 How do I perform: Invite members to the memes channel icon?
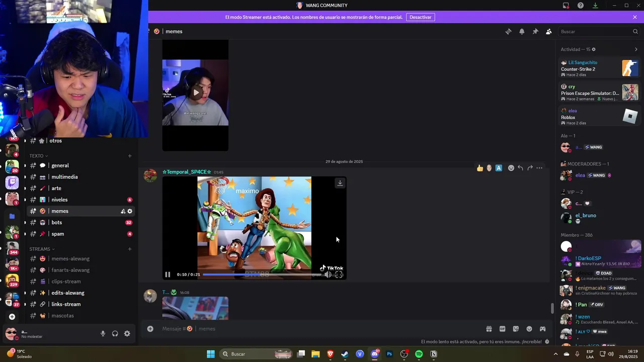tap(123, 211)
